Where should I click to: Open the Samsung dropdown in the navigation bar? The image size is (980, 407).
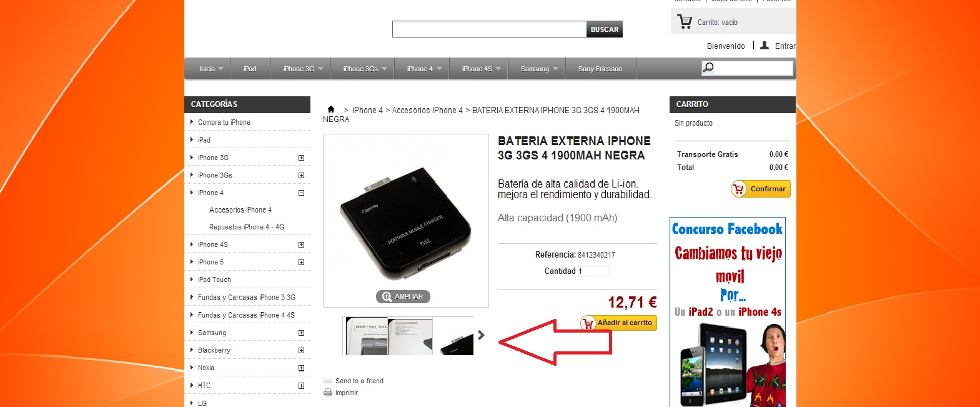[x=539, y=69]
